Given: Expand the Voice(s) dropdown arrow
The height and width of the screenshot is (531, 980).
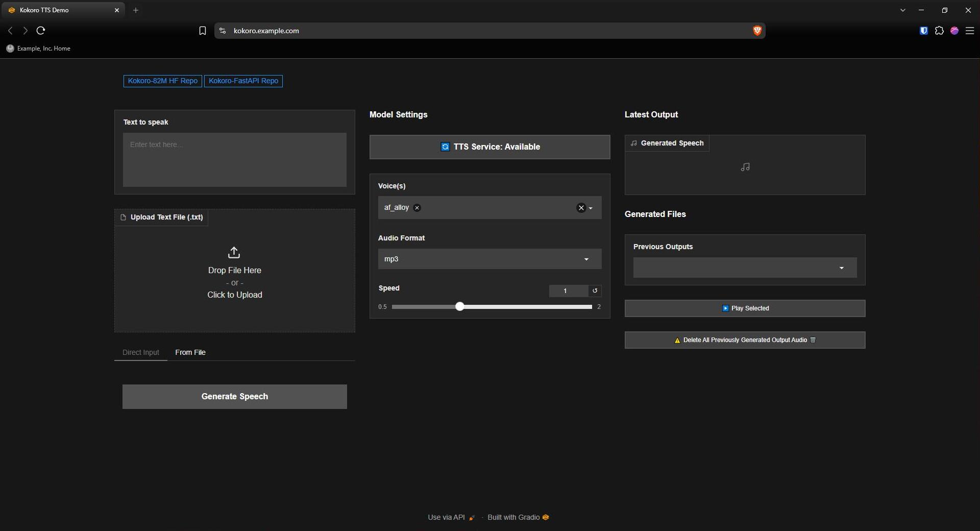Looking at the screenshot, I should pyautogui.click(x=591, y=208).
